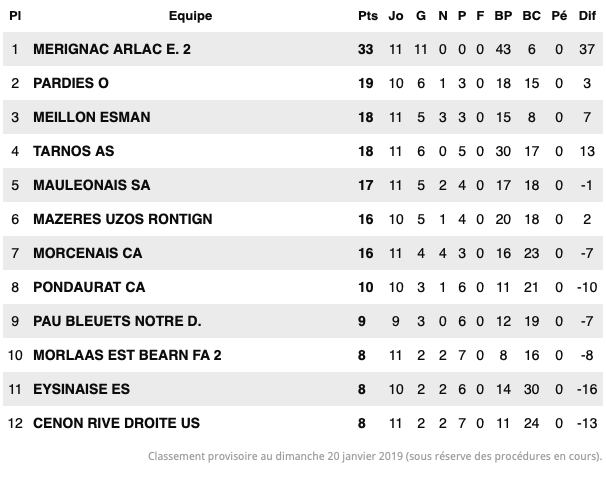Select the EYSINAISE ES team name
The width and height of the screenshot is (606, 477).
click(x=82, y=389)
